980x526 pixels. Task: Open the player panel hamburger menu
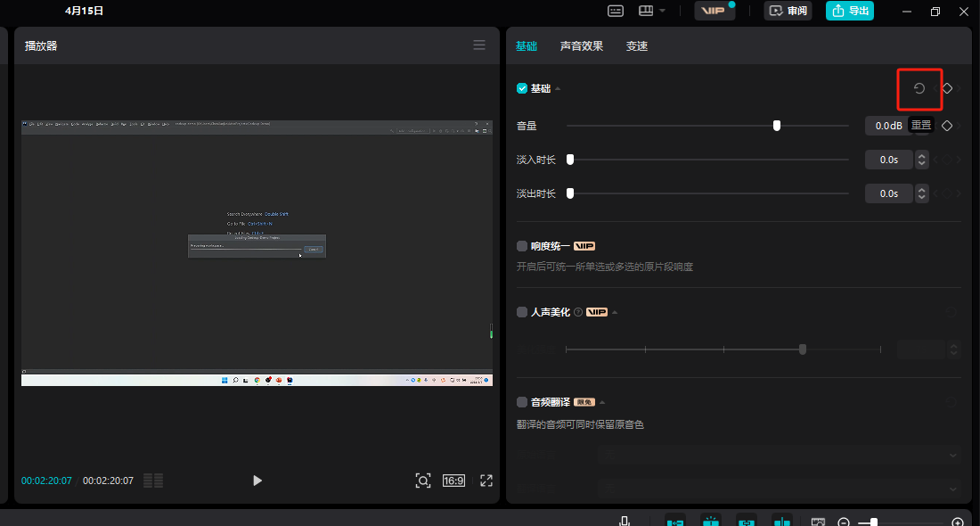(479, 45)
